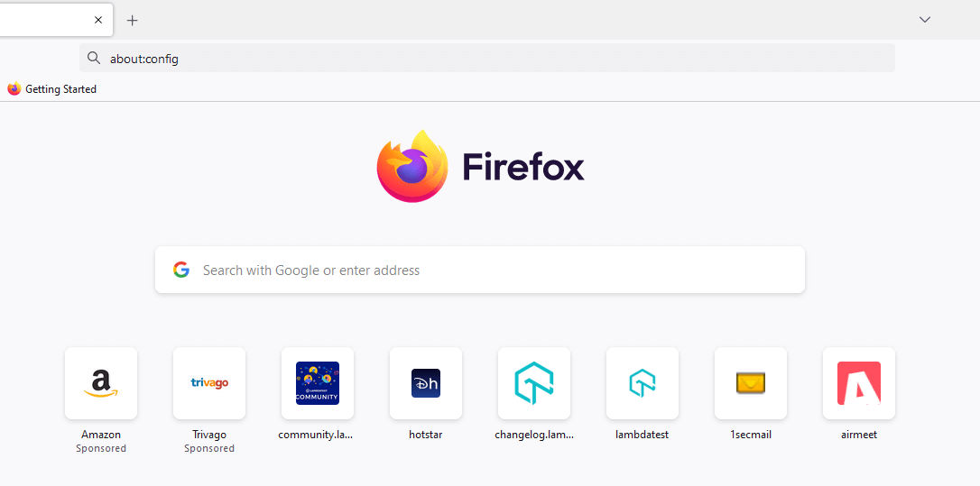Image resolution: width=980 pixels, height=486 pixels.
Task: Open the airmeet shortcut tile
Action: [859, 383]
